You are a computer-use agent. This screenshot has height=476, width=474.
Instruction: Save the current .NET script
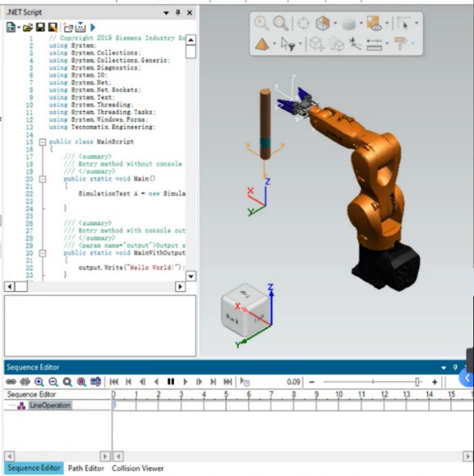40,28
